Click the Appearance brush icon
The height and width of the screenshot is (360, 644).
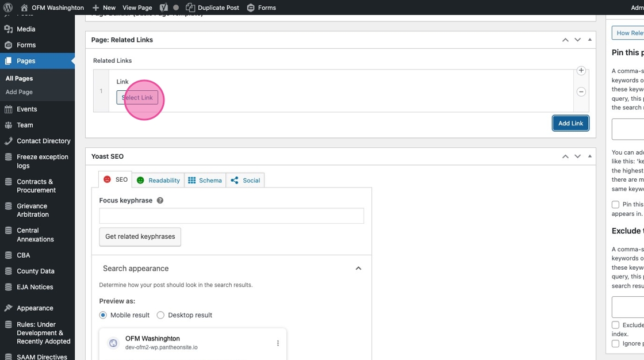tap(8, 308)
